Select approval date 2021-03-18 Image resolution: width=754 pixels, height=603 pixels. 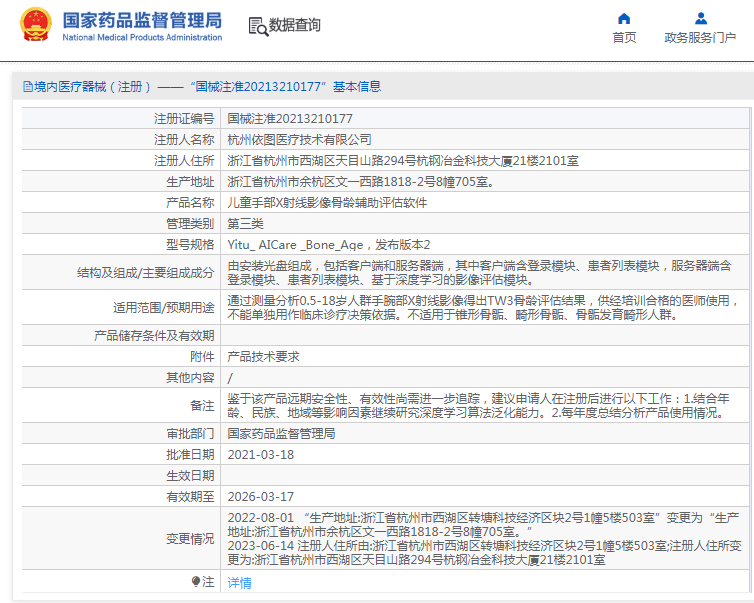tap(261, 455)
